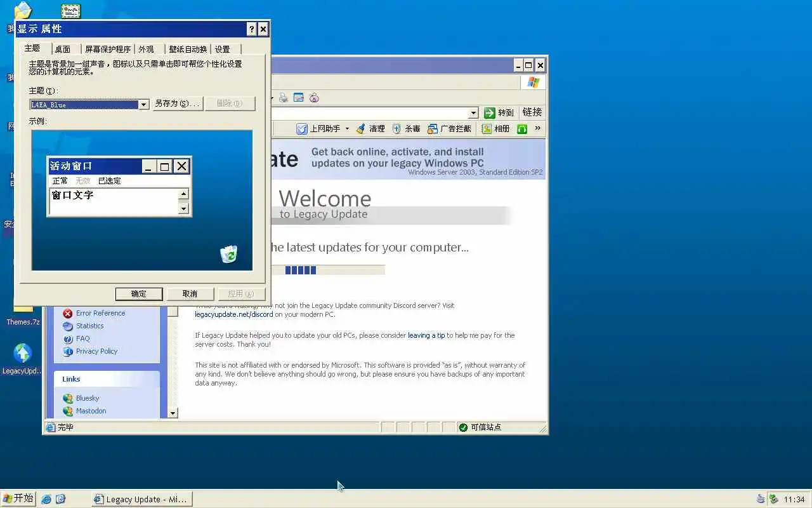
Task: Click the 完毕 status bar text
Action: tap(65, 427)
